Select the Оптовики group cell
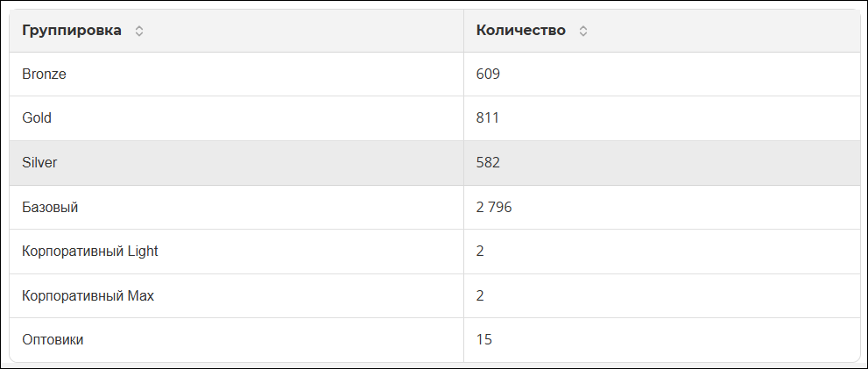This screenshot has height=369, width=868. (x=236, y=339)
